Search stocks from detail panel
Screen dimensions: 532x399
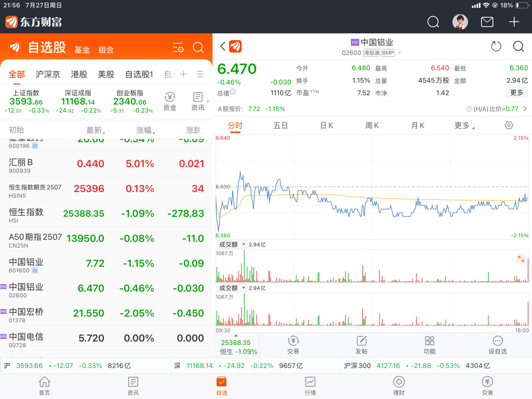coord(518,46)
